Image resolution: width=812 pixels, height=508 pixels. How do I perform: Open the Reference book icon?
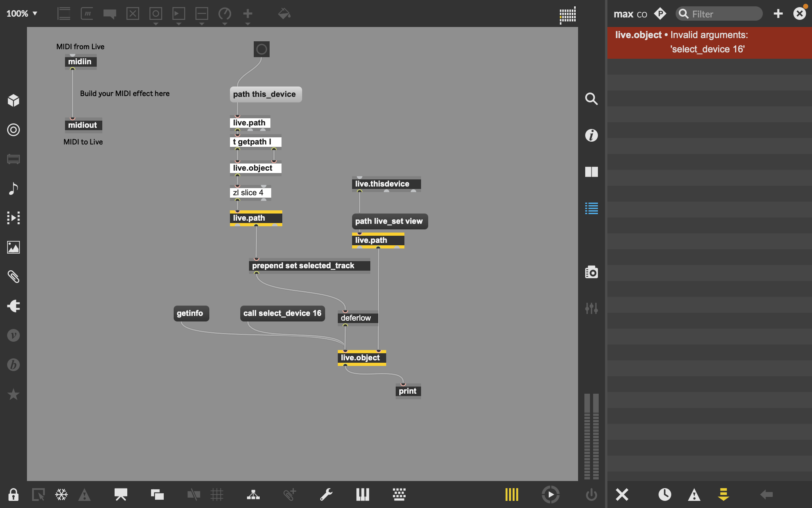point(591,172)
